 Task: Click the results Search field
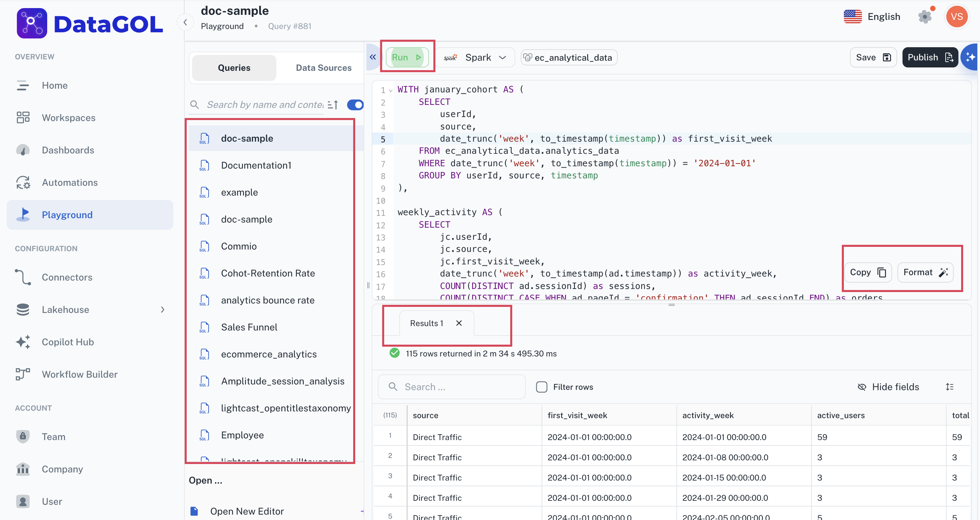[452, 387]
